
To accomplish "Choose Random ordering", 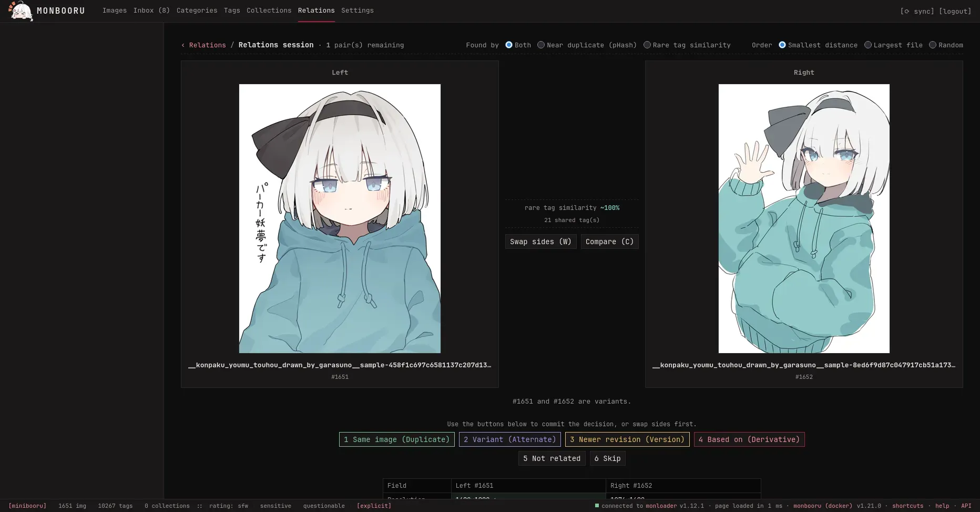I will click(933, 45).
